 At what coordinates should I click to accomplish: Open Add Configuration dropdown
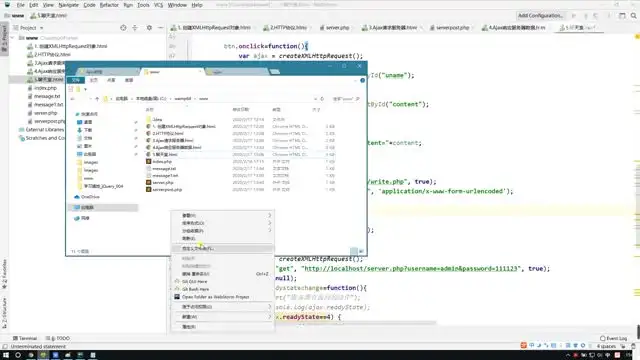540,16
